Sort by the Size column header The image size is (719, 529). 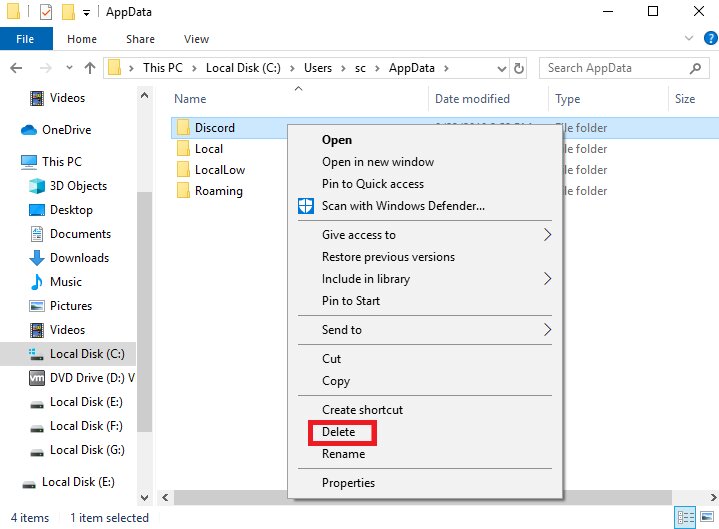pos(685,99)
